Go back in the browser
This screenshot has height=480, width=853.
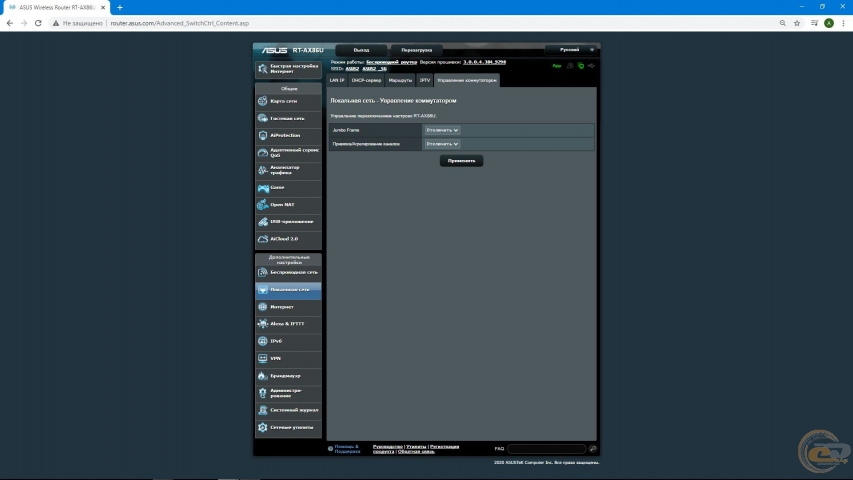pos(10,23)
